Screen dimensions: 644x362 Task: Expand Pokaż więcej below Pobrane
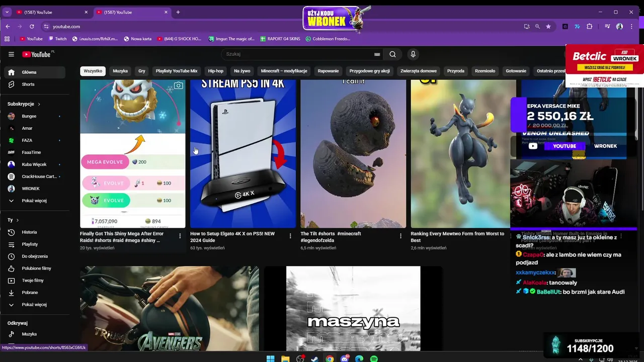pos(34,305)
